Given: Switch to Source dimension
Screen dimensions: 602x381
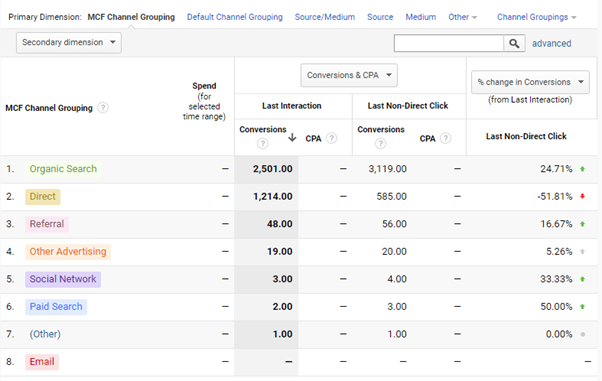Looking at the screenshot, I should pos(380,17).
